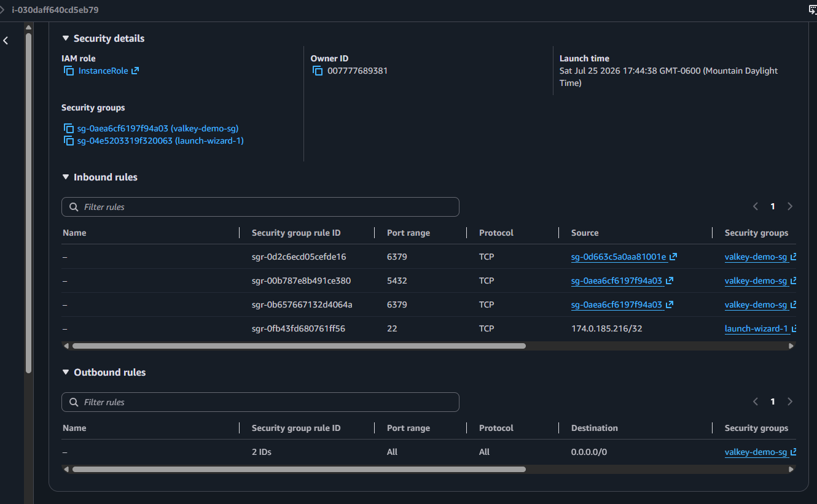Screen dimensions: 817x504
Task: Click source 174.0.185.216/32 cell
Action: click(607, 328)
